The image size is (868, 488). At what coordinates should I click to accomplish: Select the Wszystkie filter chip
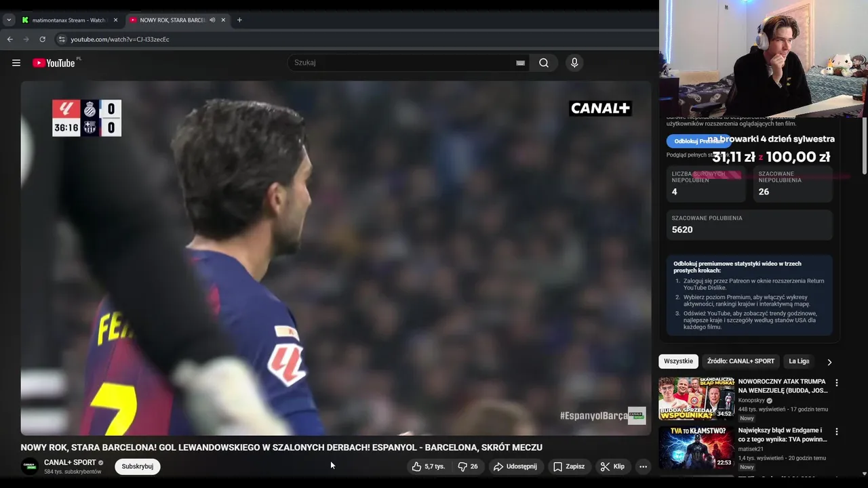678,361
